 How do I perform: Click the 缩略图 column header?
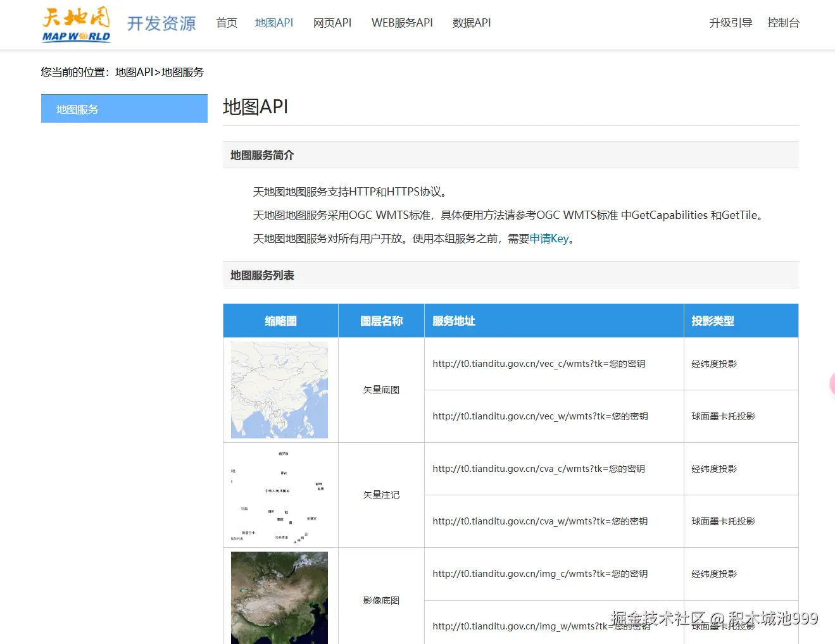coord(280,321)
